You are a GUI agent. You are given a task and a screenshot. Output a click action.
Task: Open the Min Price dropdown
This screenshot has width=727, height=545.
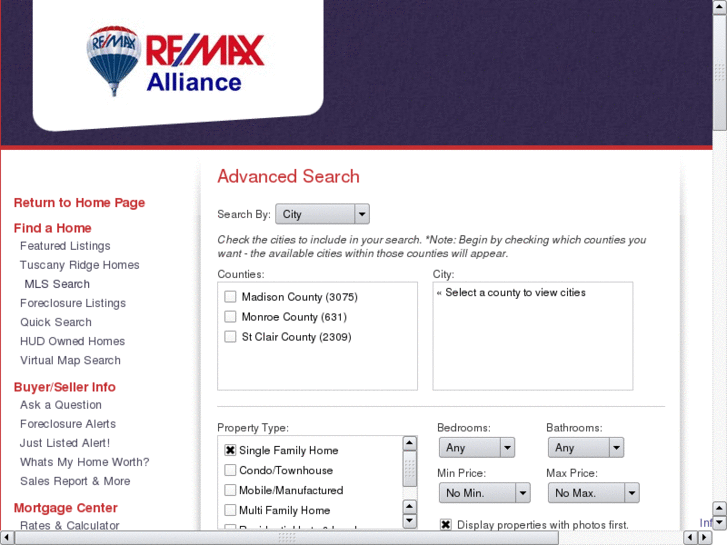(485, 493)
